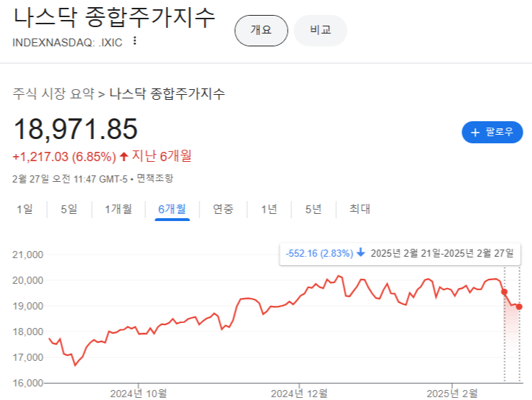The width and height of the screenshot is (532, 400).
Task: Click the INDEXNASDAQ: .IXIC ticker text
Action: pos(67,43)
